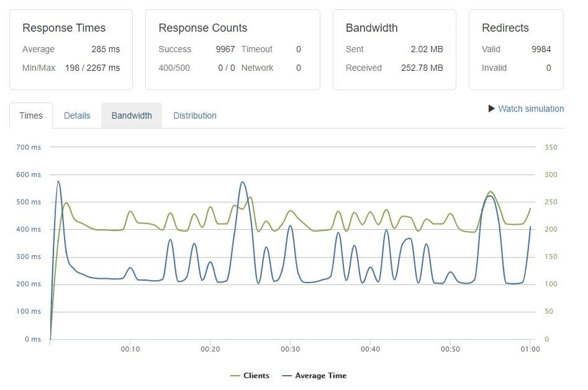Screen dimensions: 588x390
Task: Click the 00:30 time axis marker
Action: point(290,349)
